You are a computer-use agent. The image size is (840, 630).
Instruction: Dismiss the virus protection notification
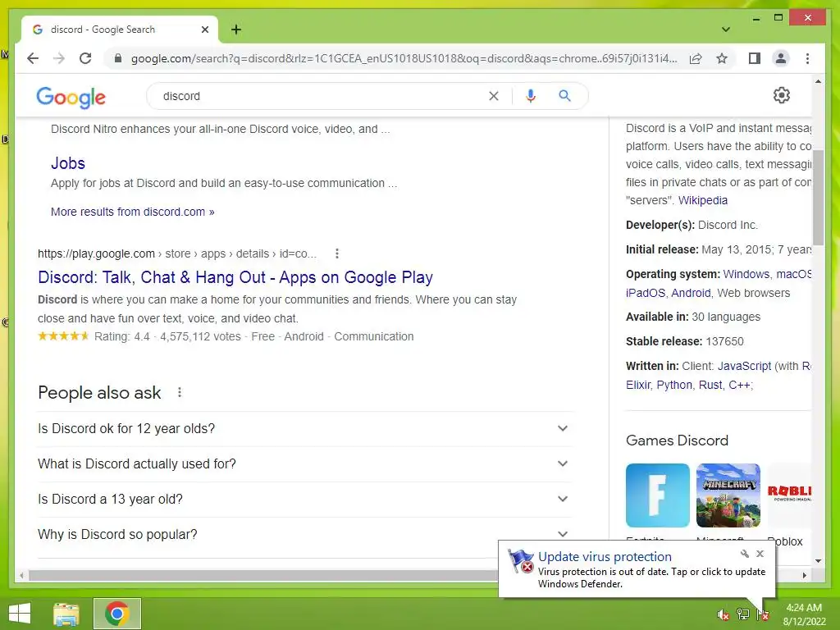point(760,554)
